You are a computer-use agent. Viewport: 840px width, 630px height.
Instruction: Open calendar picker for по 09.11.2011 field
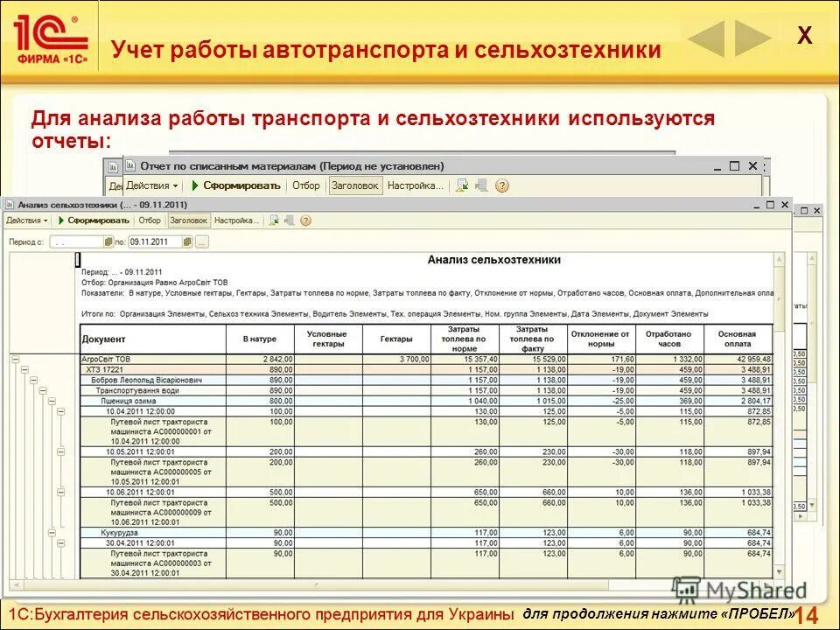[187, 242]
